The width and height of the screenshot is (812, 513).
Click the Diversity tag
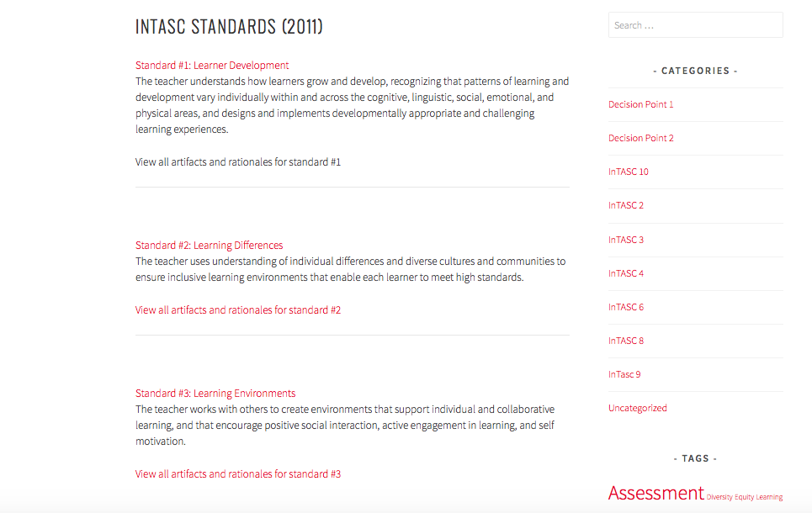point(719,498)
